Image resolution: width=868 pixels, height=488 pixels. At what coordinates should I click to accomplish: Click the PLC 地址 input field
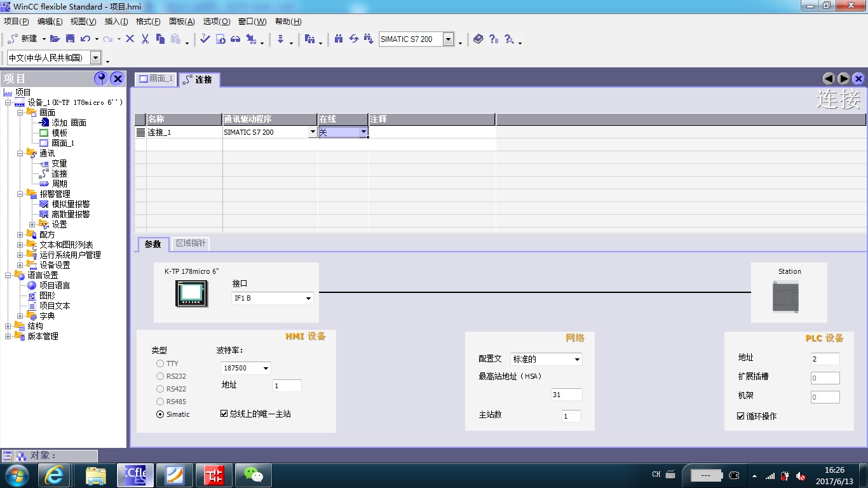pyautogui.click(x=825, y=359)
